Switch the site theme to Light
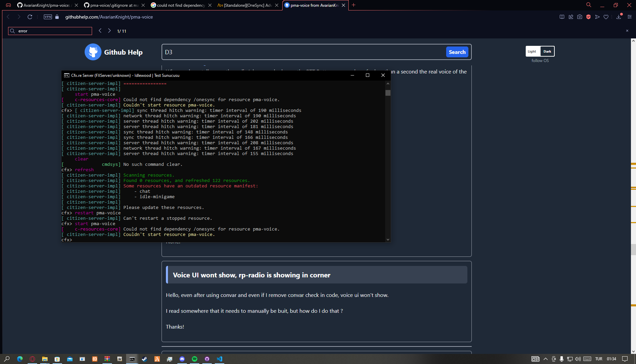This screenshot has width=636, height=364. coord(532,51)
